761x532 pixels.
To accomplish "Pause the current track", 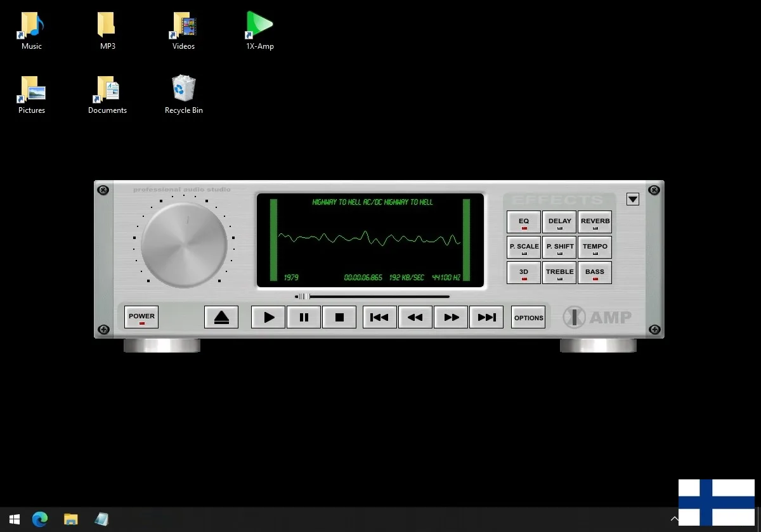I will (x=304, y=318).
